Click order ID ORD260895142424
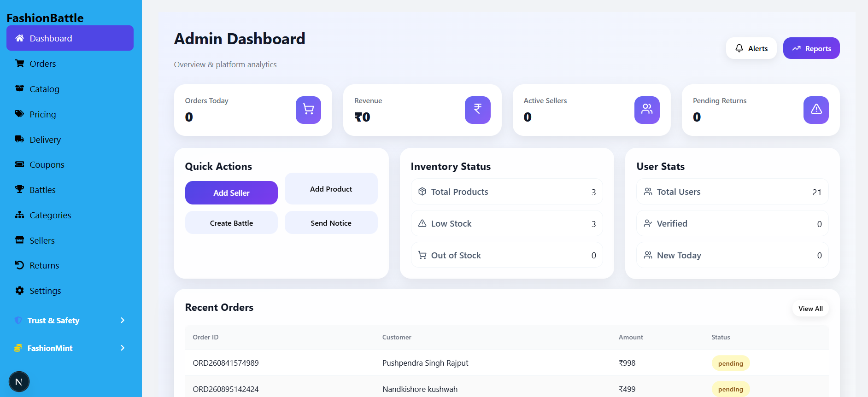This screenshot has width=868, height=397. pyautogui.click(x=226, y=389)
